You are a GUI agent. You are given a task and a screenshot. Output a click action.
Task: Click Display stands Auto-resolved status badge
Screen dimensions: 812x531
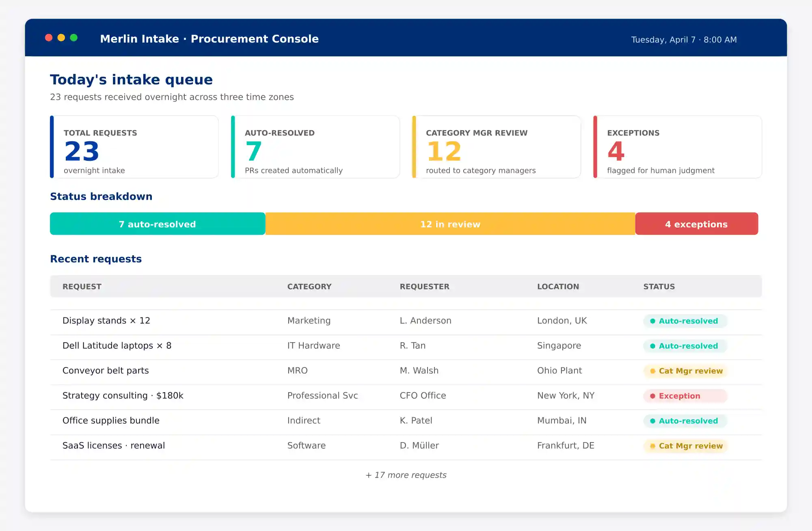coord(685,321)
